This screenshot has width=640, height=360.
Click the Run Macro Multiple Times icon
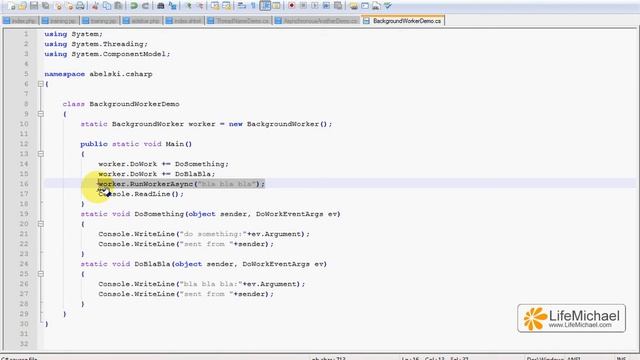click(x=327, y=6)
